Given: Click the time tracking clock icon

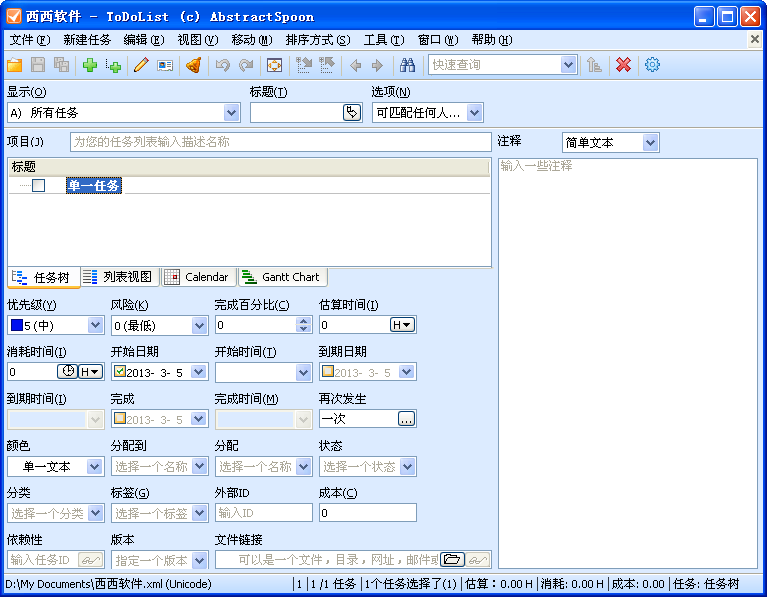Looking at the screenshot, I should 67,372.
